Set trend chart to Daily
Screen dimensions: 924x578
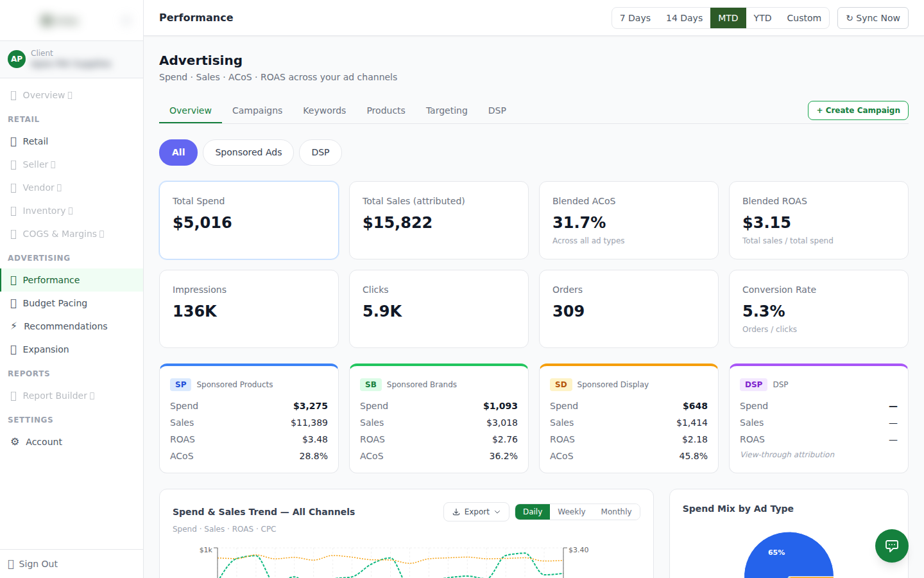(x=533, y=512)
